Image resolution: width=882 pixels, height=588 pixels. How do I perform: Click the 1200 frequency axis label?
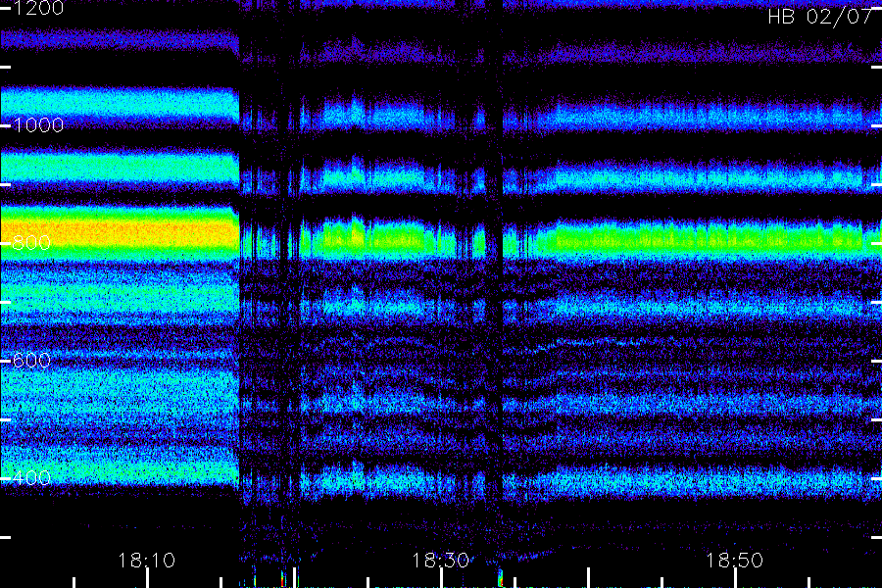38,8
